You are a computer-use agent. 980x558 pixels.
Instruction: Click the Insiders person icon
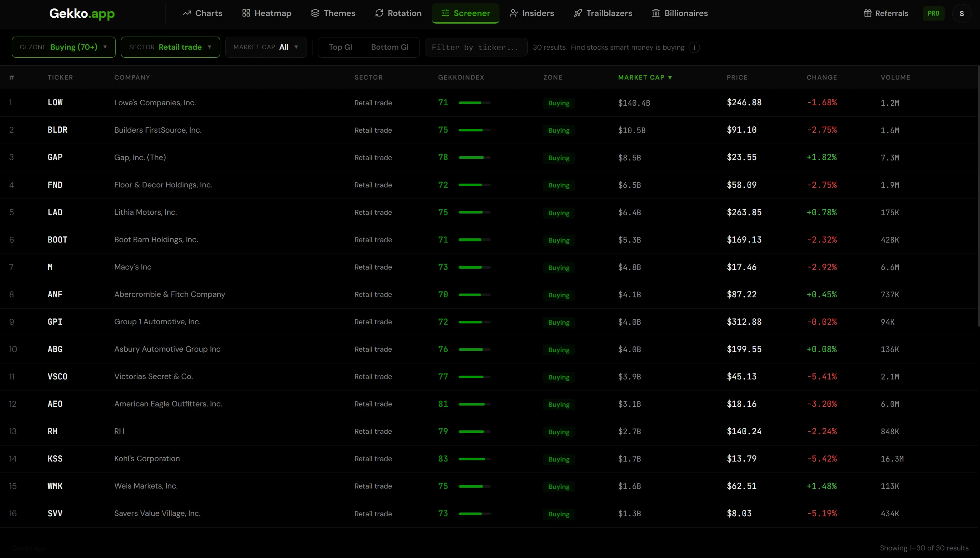click(513, 13)
